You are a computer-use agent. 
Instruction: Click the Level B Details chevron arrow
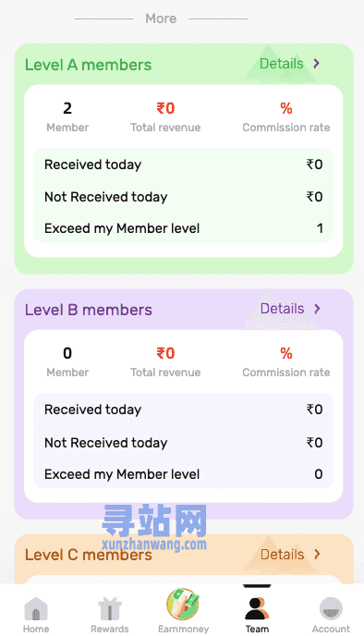[317, 309]
